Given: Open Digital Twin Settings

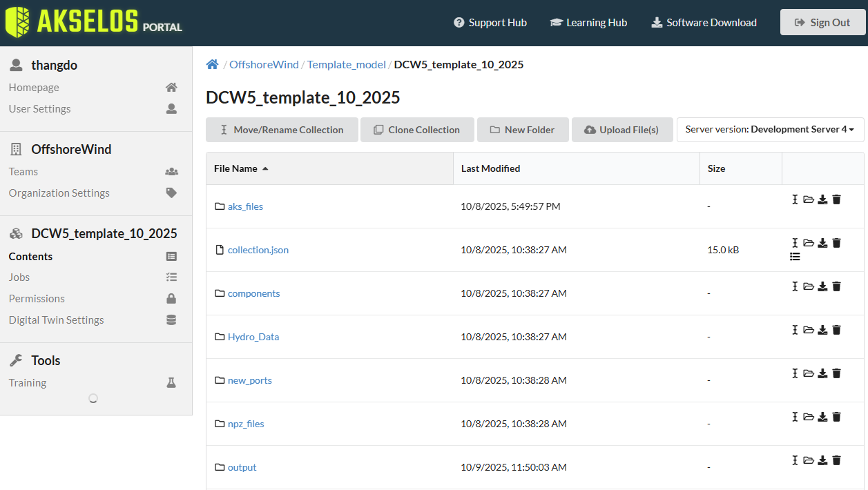Looking at the screenshot, I should coord(57,320).
